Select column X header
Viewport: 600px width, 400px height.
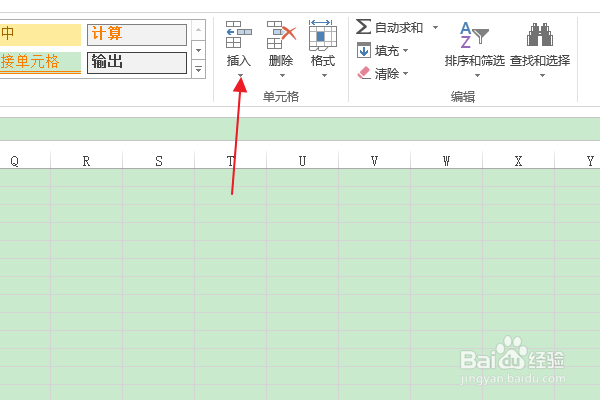click(518, 161)
